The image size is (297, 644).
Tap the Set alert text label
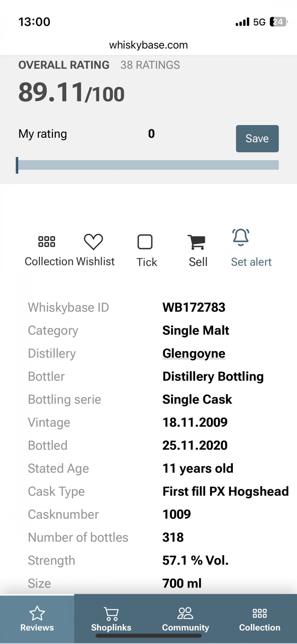click(x=251, y=262)
